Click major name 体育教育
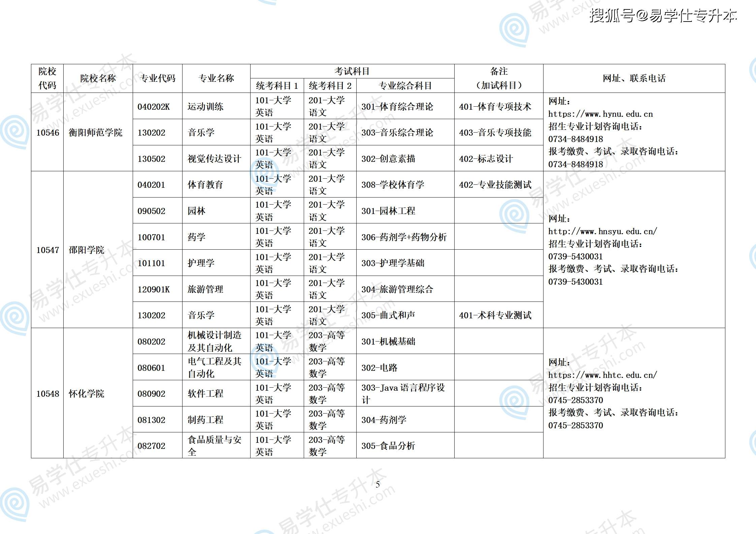The image size is (756, 534). pos(205,185)
